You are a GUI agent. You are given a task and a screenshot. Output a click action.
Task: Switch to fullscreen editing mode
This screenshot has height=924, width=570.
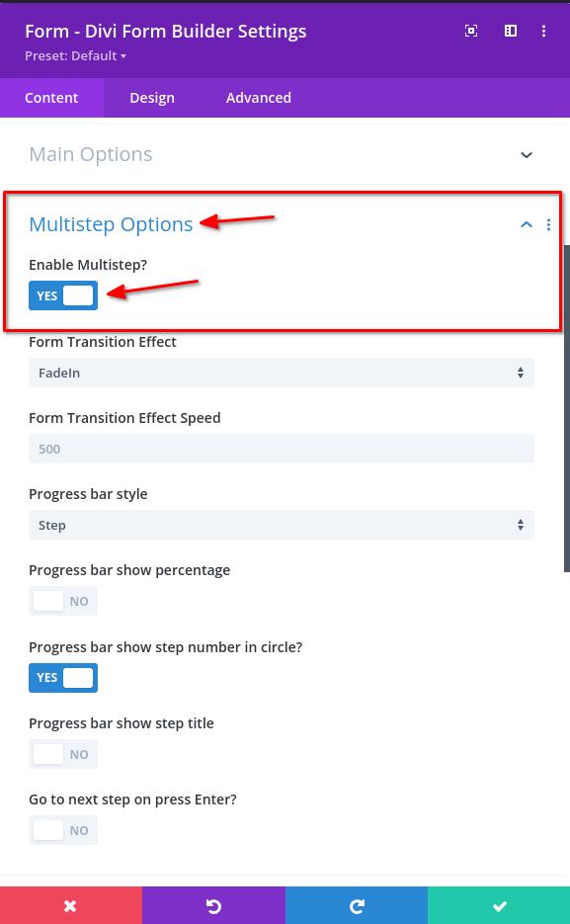471,31
